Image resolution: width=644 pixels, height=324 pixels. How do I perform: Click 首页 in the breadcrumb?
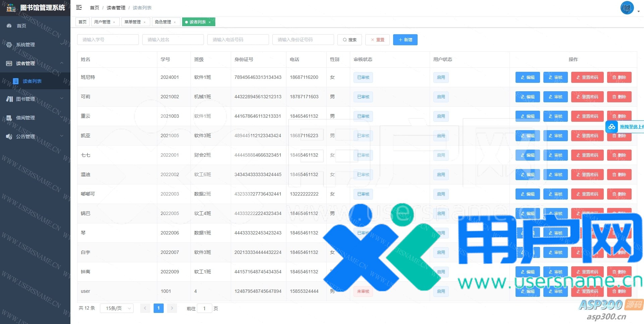coord(95,8)
